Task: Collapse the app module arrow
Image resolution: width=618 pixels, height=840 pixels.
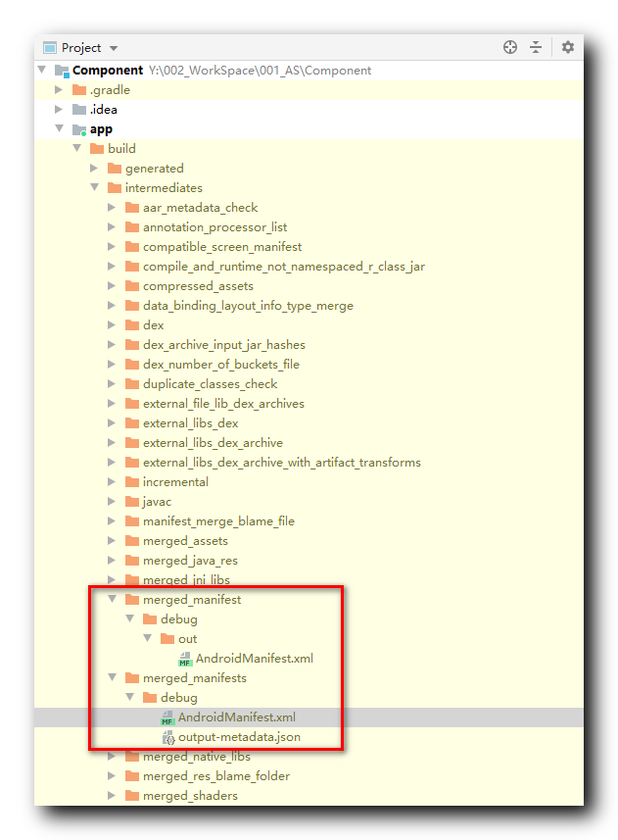Action: 60,128
